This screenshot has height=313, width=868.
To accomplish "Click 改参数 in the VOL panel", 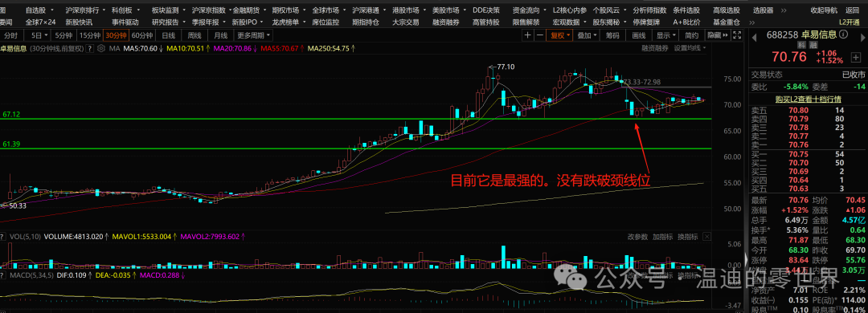I will [x=637, y=237].
